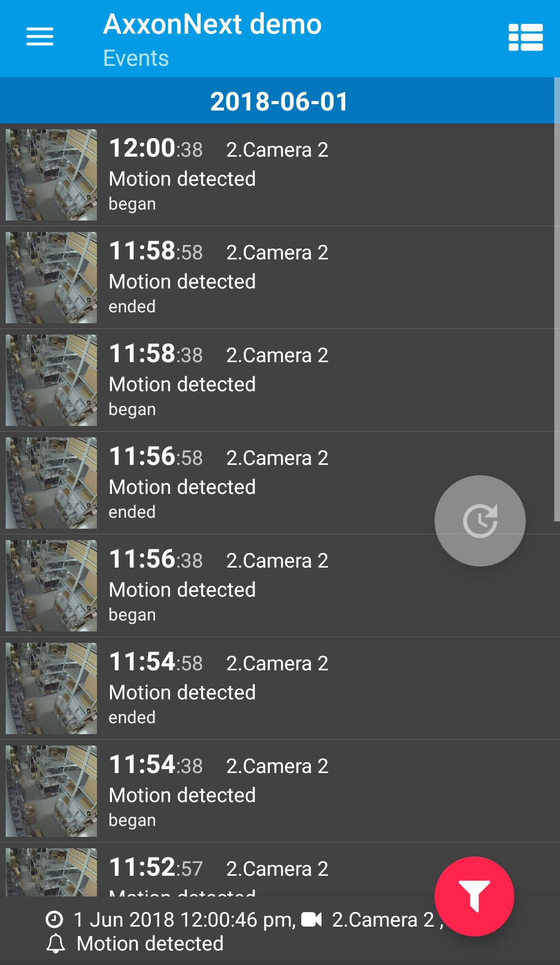This screenshot has width=560, height=965.
Task: Open the hamburger navigation menu
Action: pyautogui.click(x=40, y=37)
